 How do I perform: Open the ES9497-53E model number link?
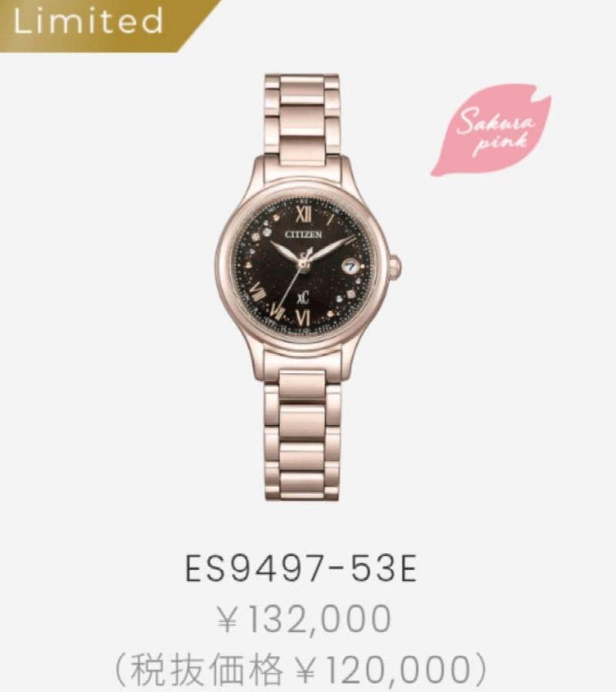(301, 569)
